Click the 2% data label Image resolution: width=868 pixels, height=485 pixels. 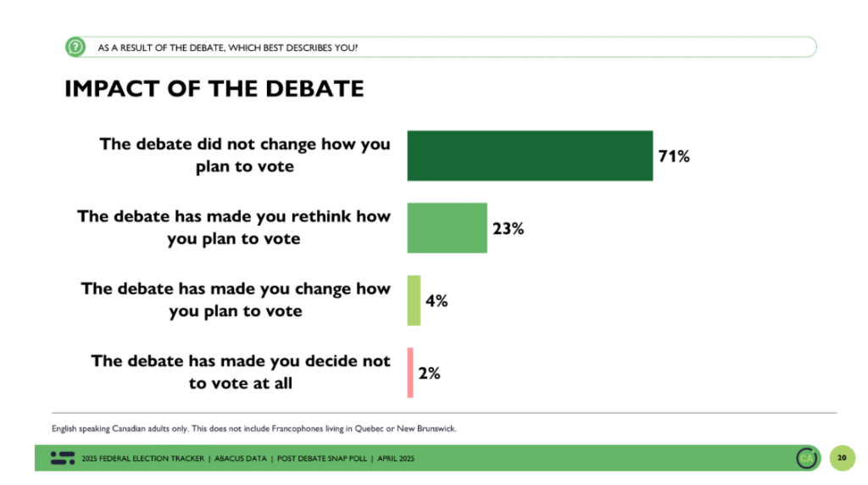[429, 373]
